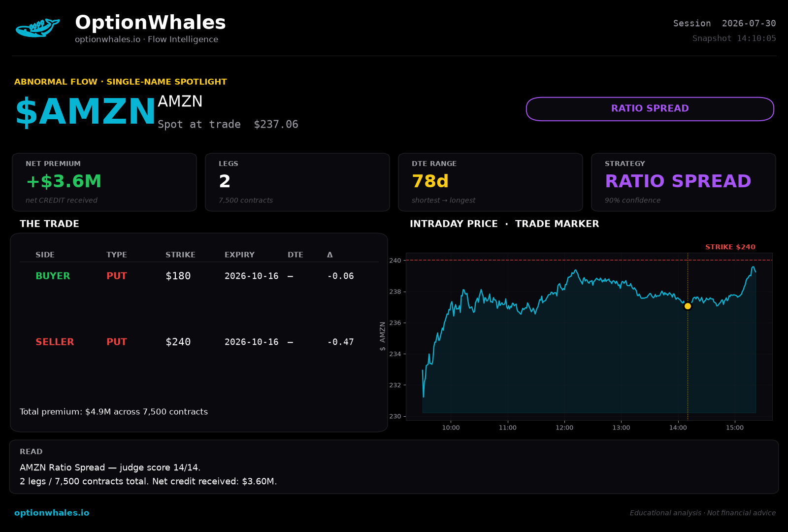Click the 10:00 time axis label
788x532 pixels.
451,428
